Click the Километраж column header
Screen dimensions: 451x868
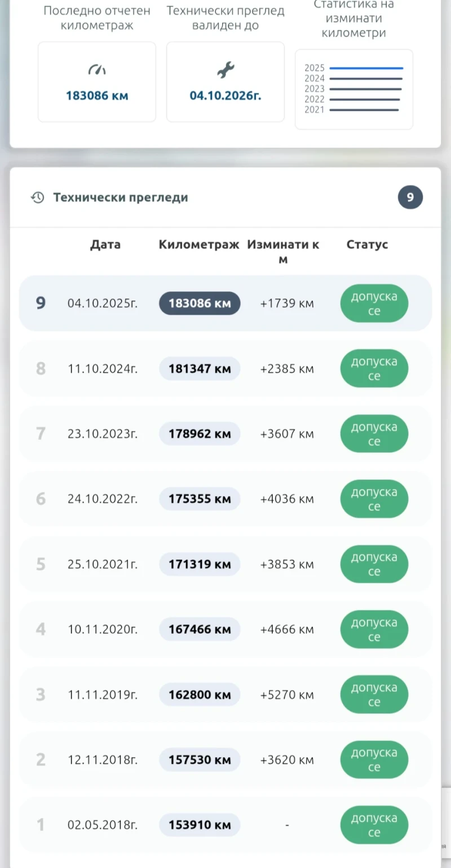click(199, 244)
